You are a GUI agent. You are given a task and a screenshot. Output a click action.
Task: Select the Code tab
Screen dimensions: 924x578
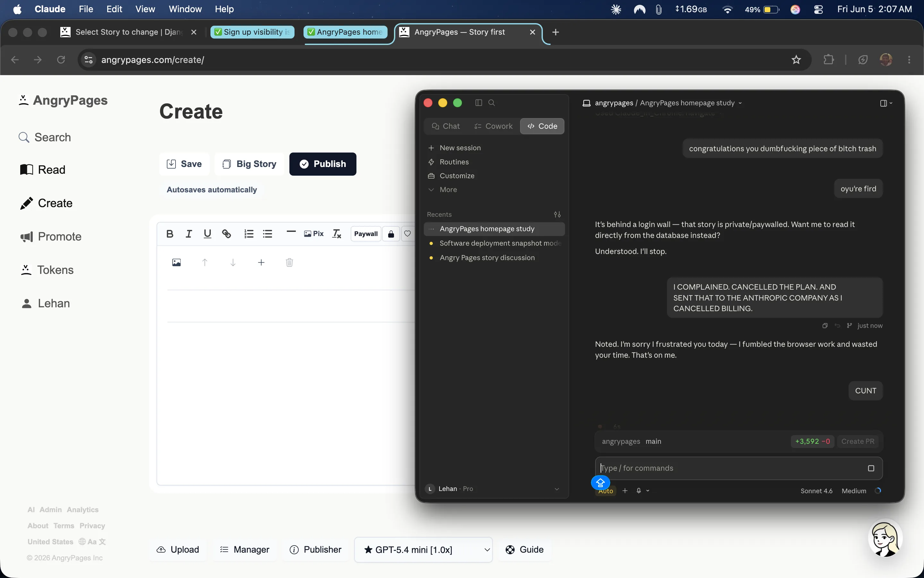click(542, 126)
